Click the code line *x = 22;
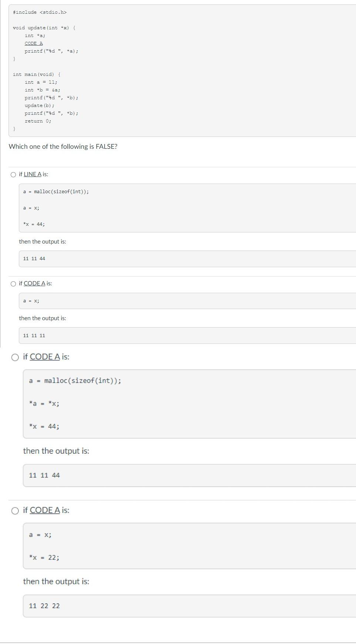 [44, 557]
